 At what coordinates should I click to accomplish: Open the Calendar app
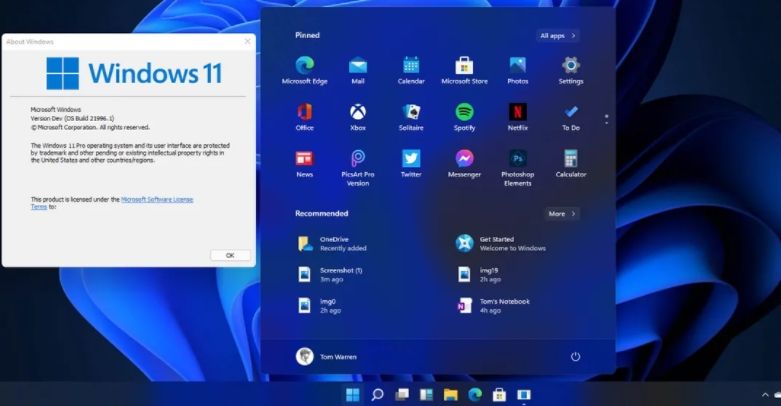point(411,70)
